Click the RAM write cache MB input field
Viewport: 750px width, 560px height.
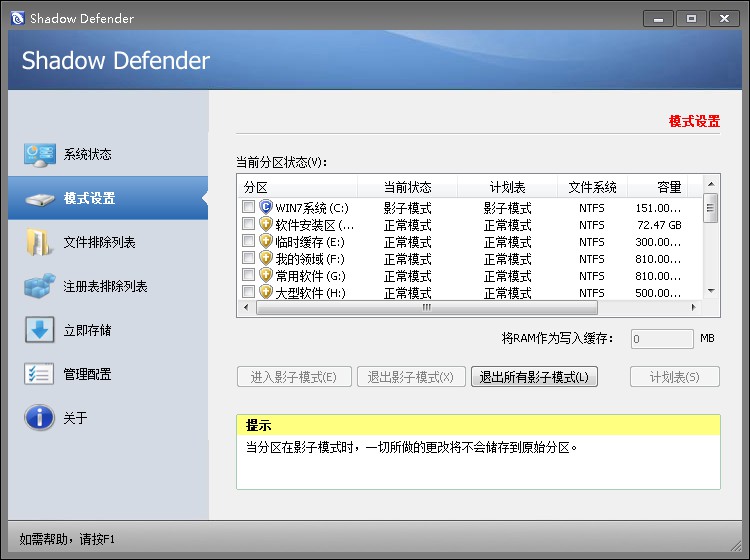661,339
